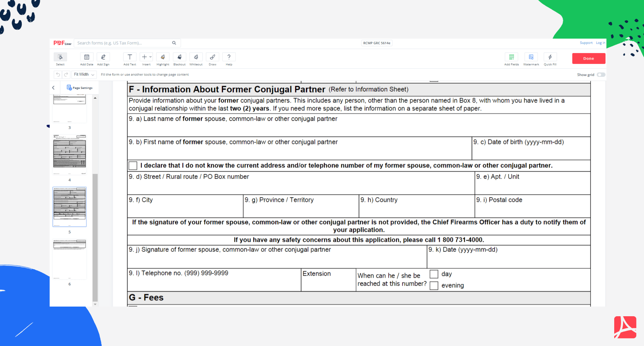Image resolution: width=644 pixels, height=346 pixels.
Task: Open the Fit Width zoom dropdown
Action: click(x=84, y=74)
